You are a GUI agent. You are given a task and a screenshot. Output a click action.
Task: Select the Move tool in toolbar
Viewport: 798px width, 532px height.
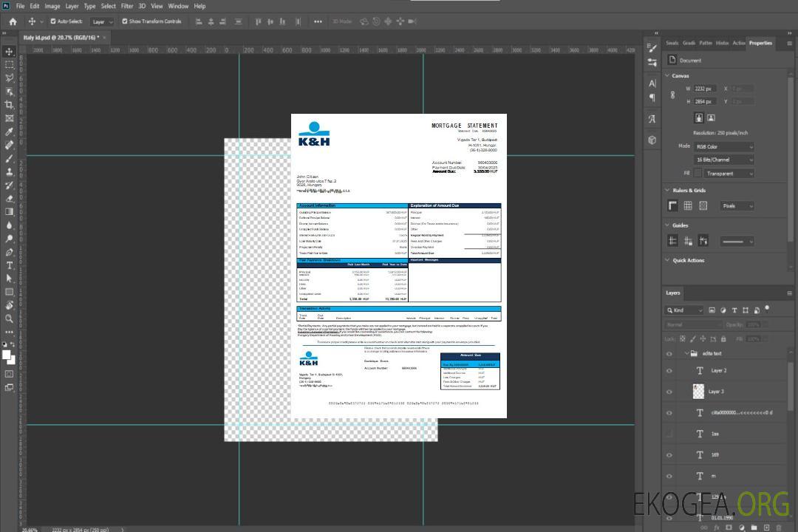9,52
